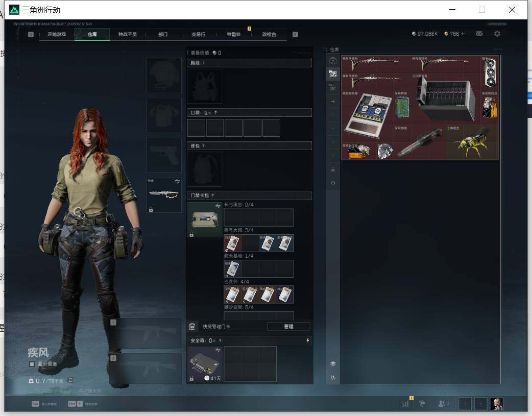
Task: Toggle the 显示装备 checkbox
Action: [x=32, y=364]
